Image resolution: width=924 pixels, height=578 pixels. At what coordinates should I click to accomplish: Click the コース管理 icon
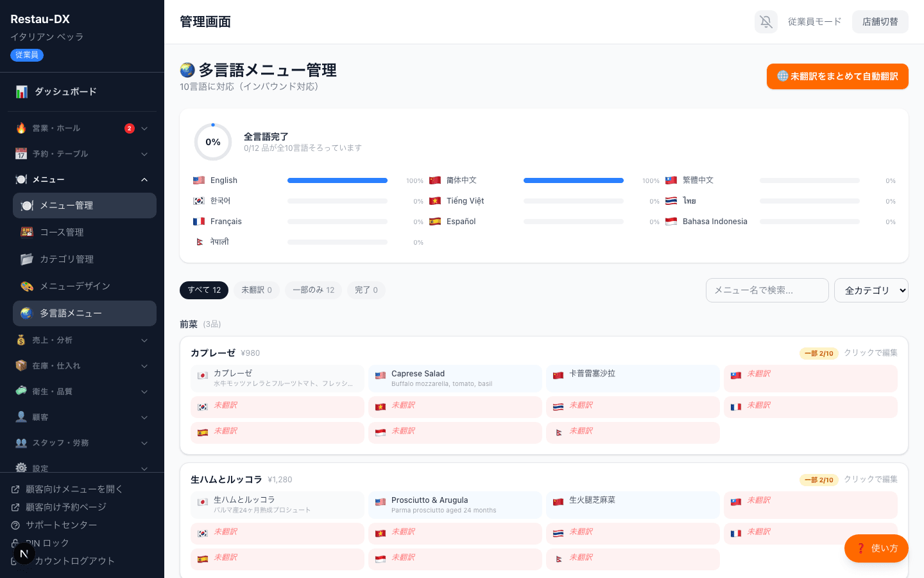click(x=27, y=232)
